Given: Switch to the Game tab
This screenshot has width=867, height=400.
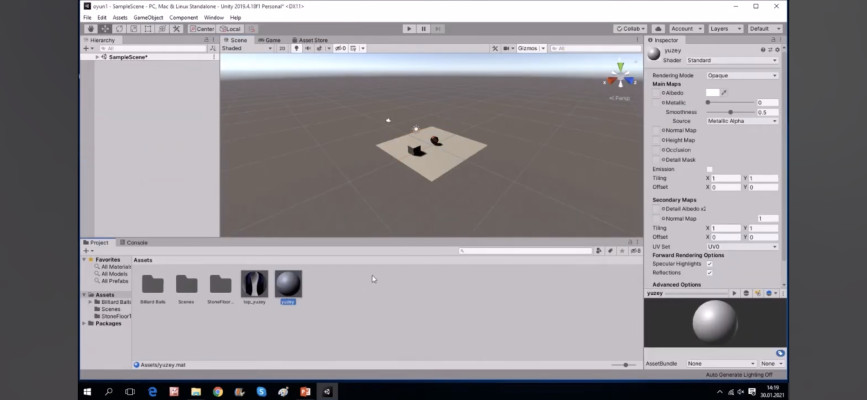Looking at the screenshot, I should [269, 40].
